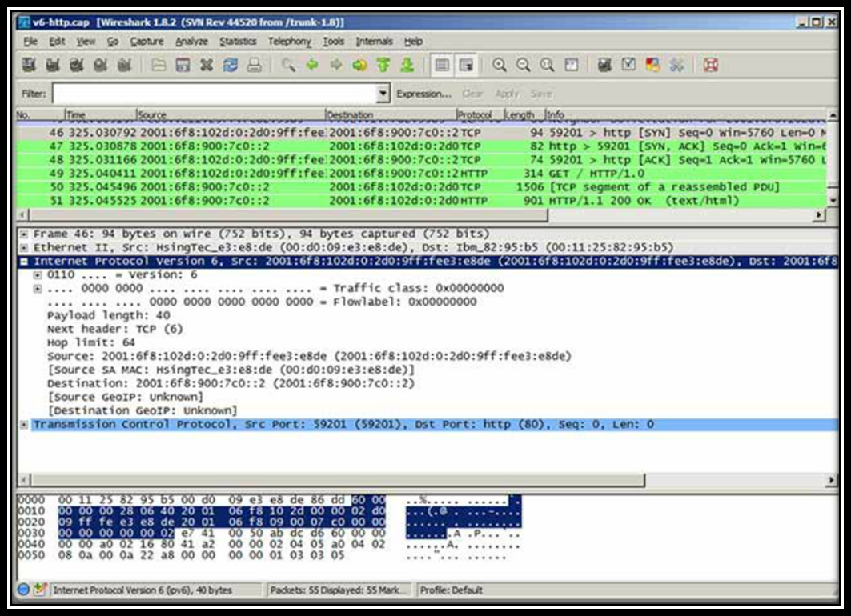Expand the Transmission Control Protocol section
Image resolution: width=851 pixels, height=616 pixels.
25,425
